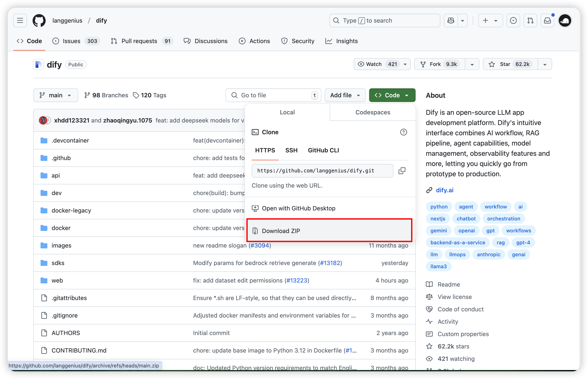Click the notifications bell icon
The height and width of the screenshot is (379, 588).
(x=548, y=20)
